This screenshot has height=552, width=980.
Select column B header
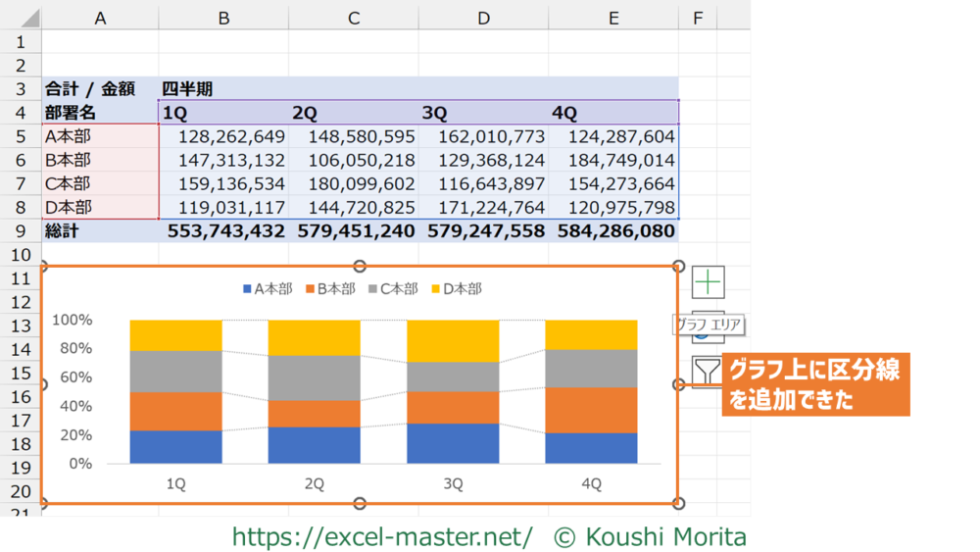[x=223, y=18]
